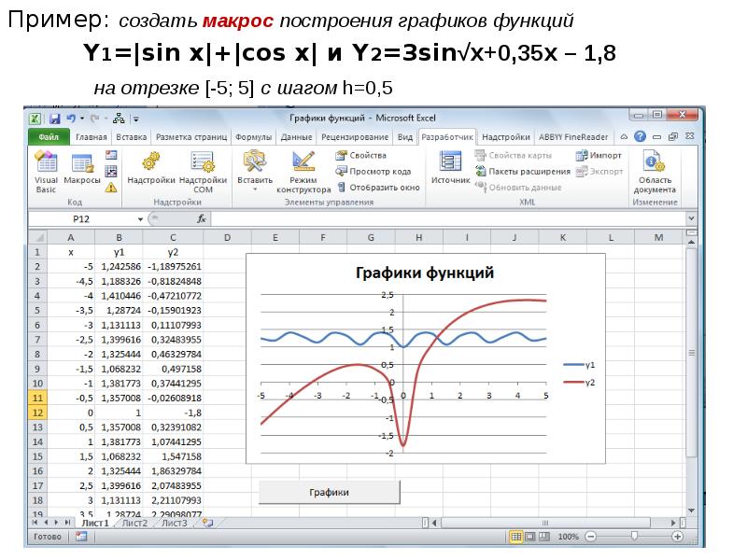Switch to Page Layout view in status bar

[529, 538]
